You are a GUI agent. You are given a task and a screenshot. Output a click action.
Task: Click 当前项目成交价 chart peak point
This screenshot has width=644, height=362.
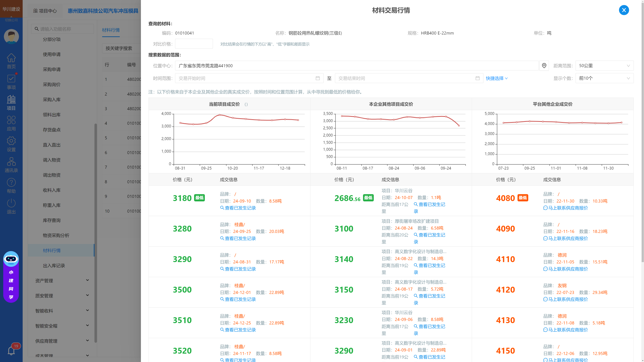tap(219, 115)
